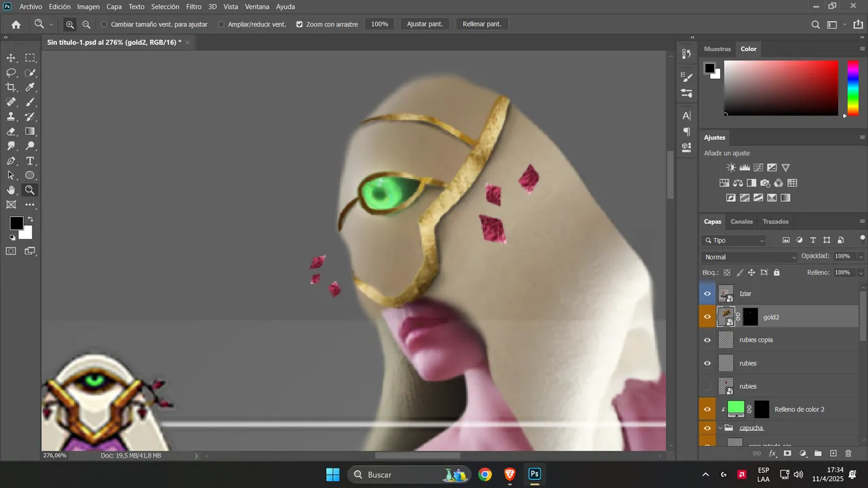Screen dimensions: 868x488
Task: Open the Opacidad dropdown arrow
Action: [861, 257]
